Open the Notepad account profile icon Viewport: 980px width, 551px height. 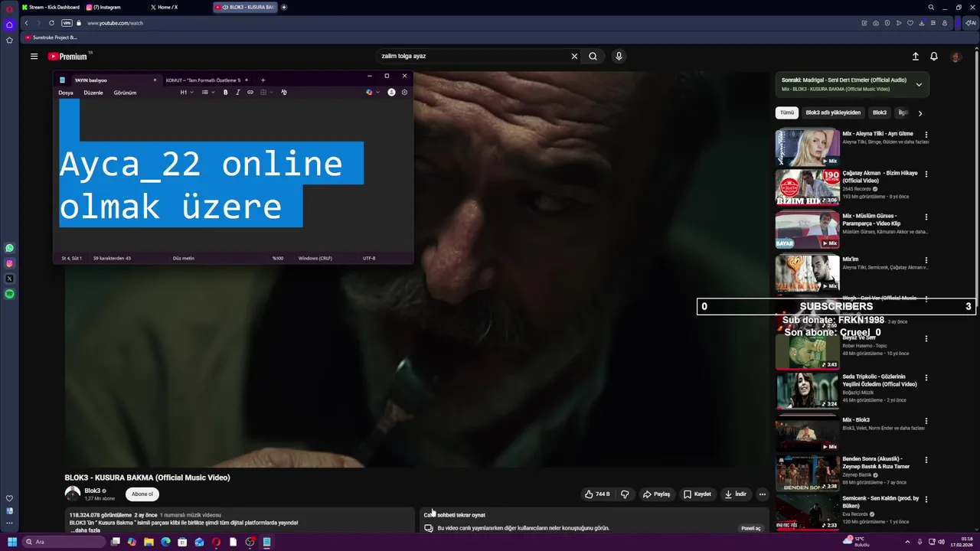click(391, 93)
